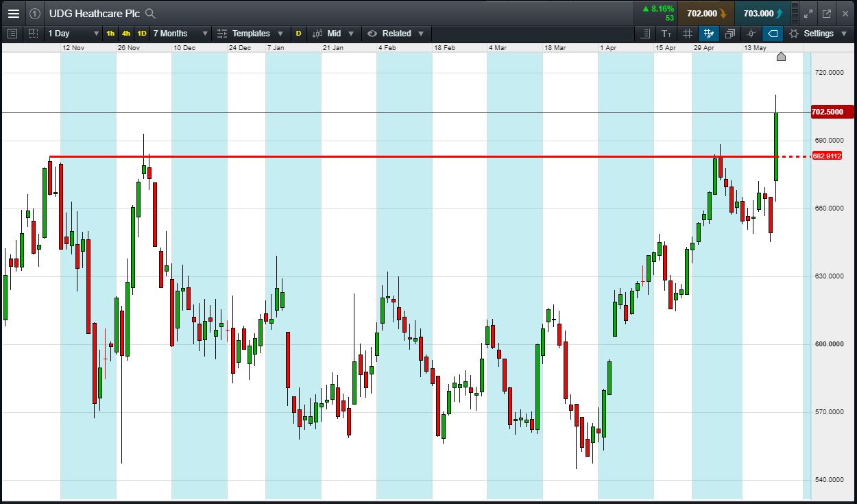The width and height of the screenshot is (857, 504).
Task: Click the 15 Apr date label
Action: coord(666,48)
